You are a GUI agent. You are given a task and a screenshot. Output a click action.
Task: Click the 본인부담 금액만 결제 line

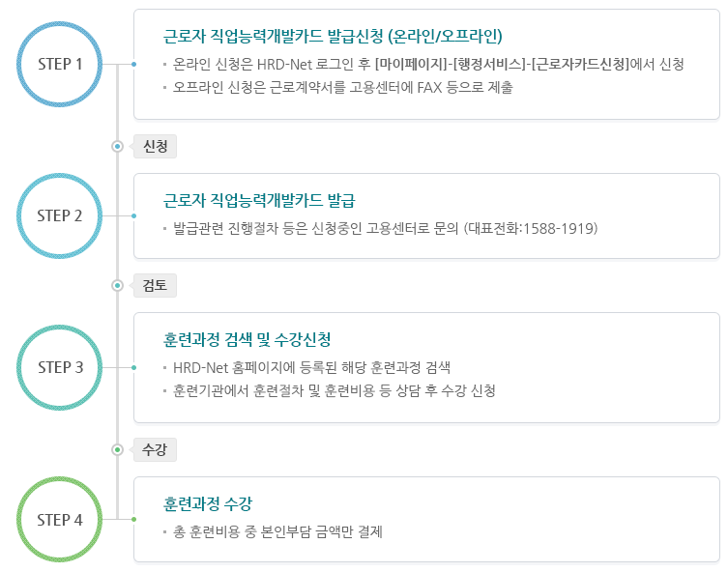point(277,531)
